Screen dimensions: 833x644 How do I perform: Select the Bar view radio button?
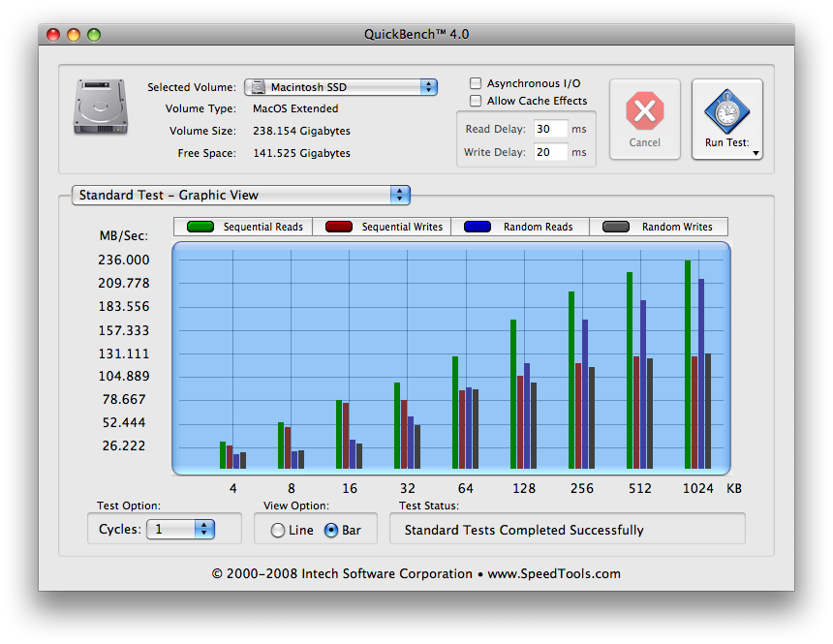[x=331, y=531]
